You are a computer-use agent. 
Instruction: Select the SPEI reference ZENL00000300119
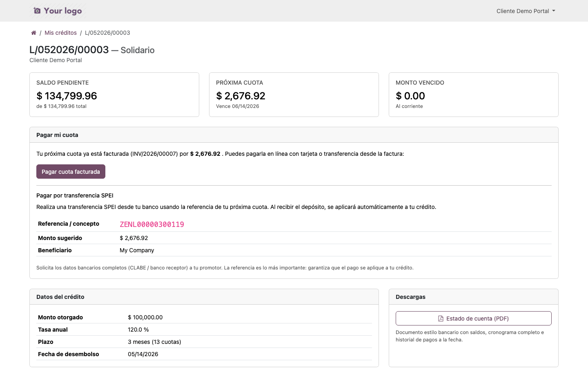coord(152,224)
